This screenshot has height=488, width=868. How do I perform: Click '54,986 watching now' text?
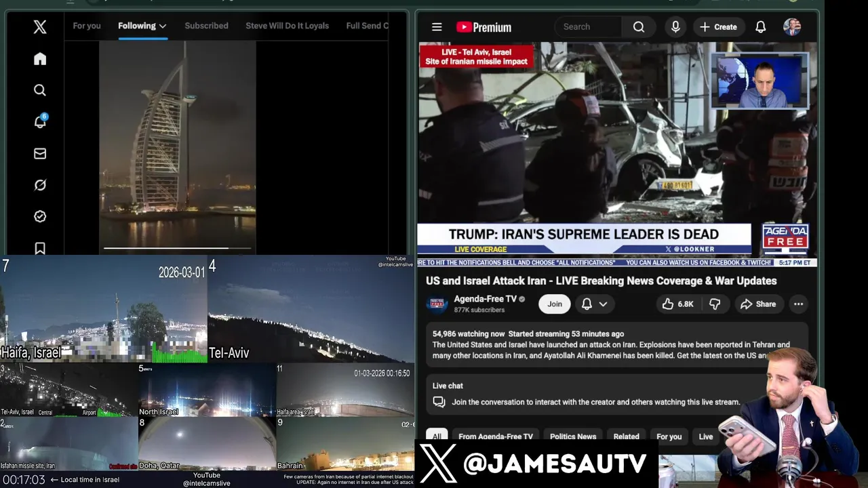pos(469,333)
